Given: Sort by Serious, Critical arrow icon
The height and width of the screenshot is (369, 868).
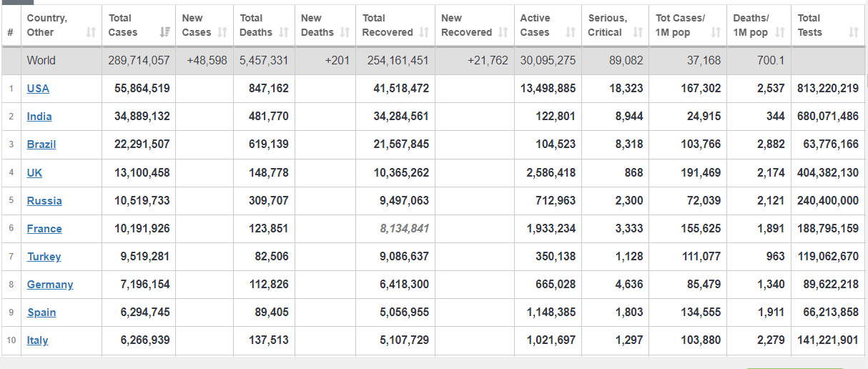Looking at the screenshot, I should [638, 32].
